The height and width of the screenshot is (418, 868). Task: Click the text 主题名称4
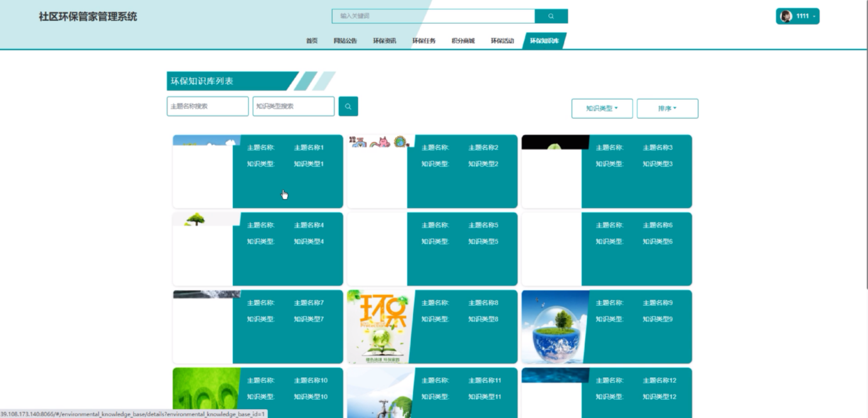[x=309, y=225]
